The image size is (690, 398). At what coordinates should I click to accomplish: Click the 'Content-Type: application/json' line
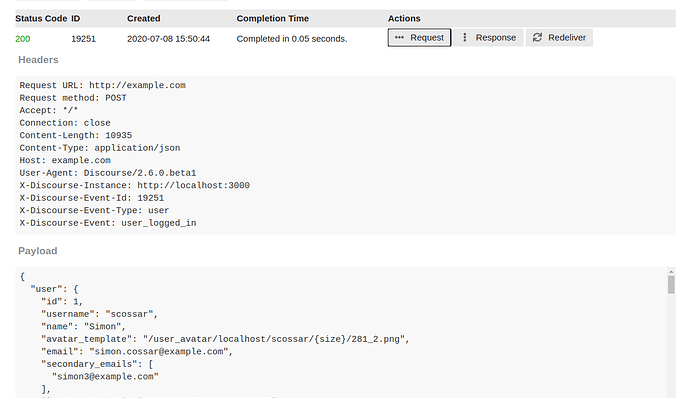(100, 148)
